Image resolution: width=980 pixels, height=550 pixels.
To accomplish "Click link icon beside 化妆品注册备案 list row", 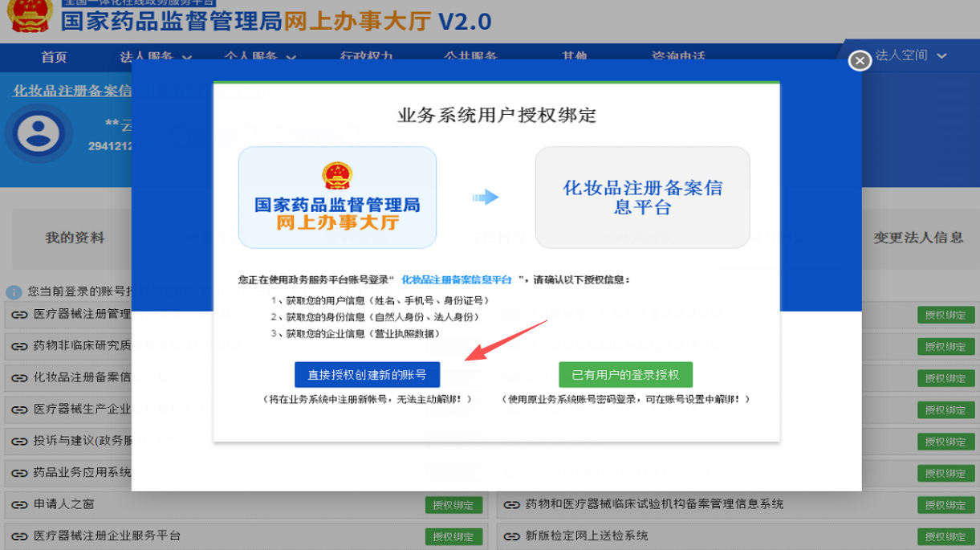I will [x=18, y=377].
